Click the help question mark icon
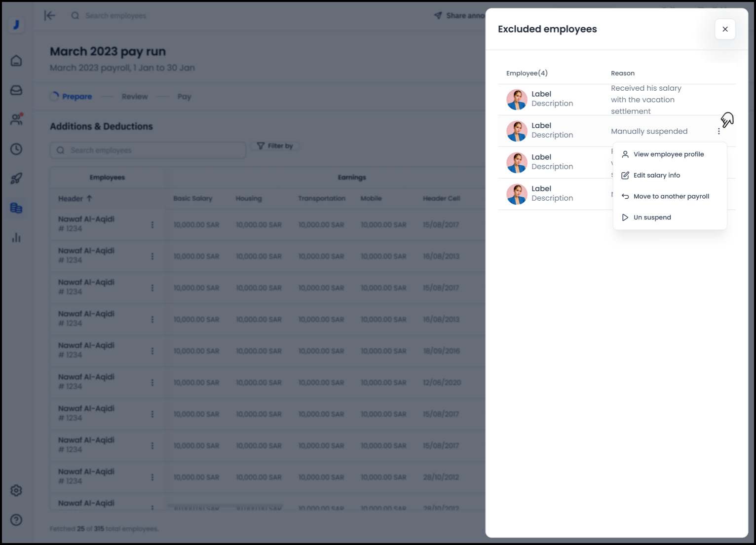Screen dimensions: 756x545 (x=16, y=520)
